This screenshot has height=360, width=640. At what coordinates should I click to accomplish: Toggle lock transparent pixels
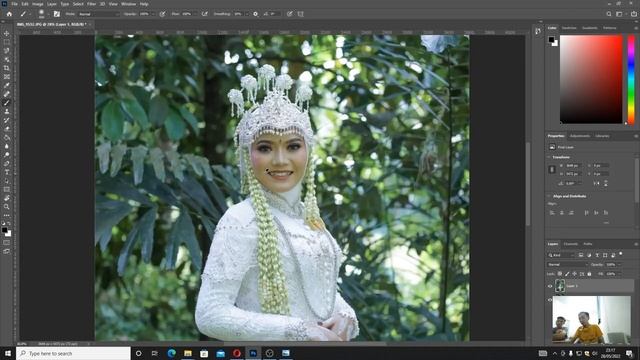click(x=560, y=274)
